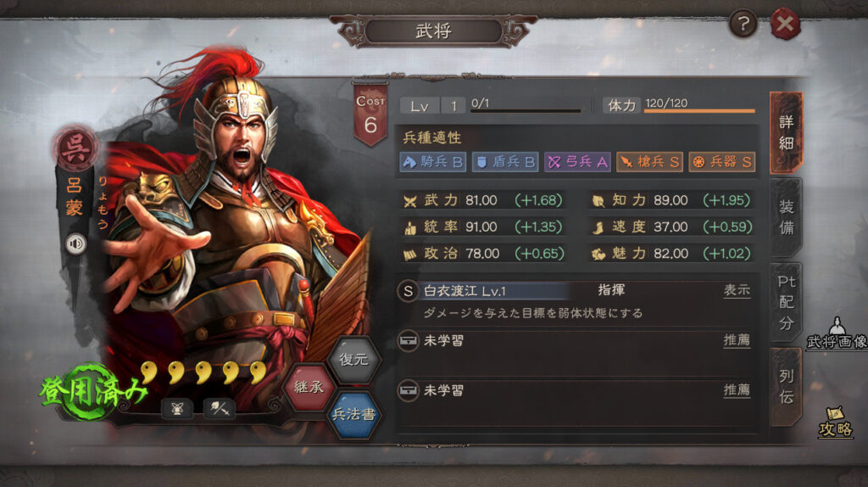The width and height of the screenshot is (868, 487).
Task: Switch to the 装備 tab
Action: (786, 217)
